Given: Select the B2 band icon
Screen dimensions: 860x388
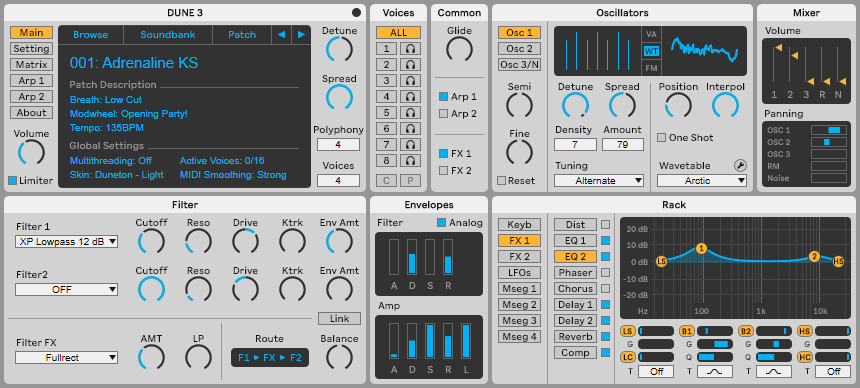Looking at the screenshot, I should (x=746, y=331).
